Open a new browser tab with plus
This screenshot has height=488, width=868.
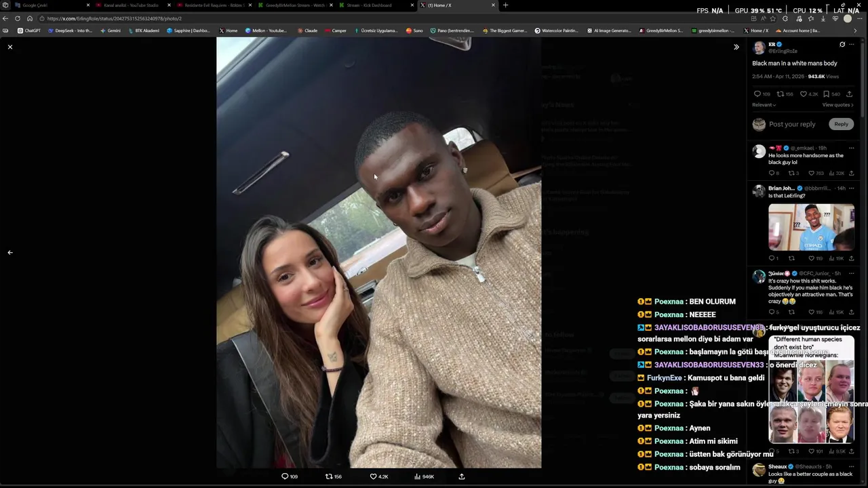point(505,5)
